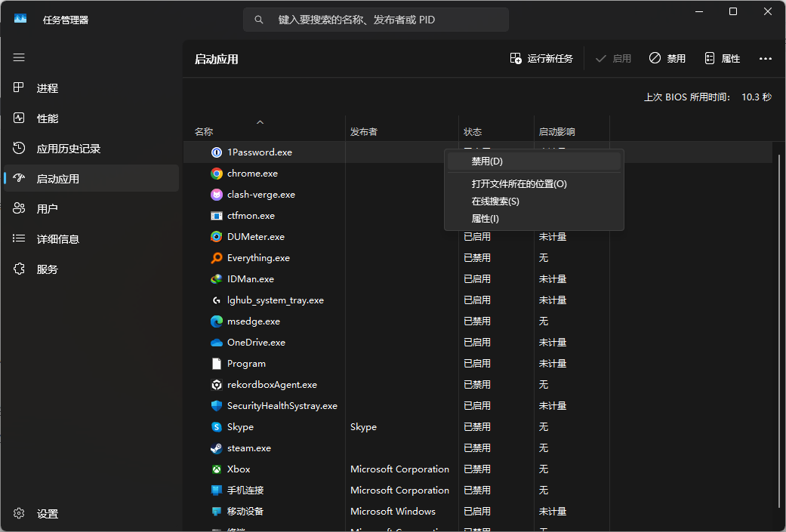Focus the search box for name or PID
The image size is (786, 532).
(376, 20)
